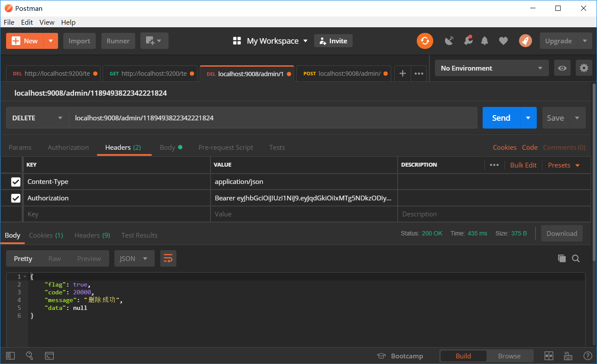Click the blue Send button
The height and width of the screenshot is (364, 597).
[501, 118]
